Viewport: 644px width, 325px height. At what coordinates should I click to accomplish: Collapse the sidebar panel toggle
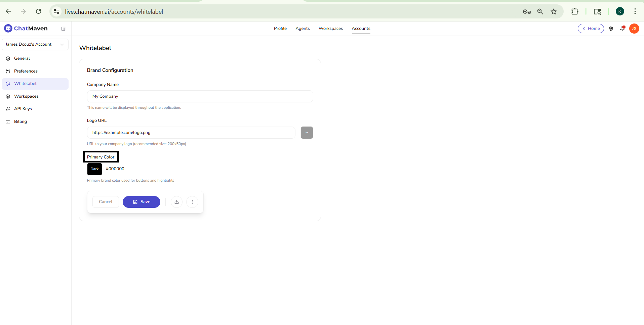click(x=63, y=29)
